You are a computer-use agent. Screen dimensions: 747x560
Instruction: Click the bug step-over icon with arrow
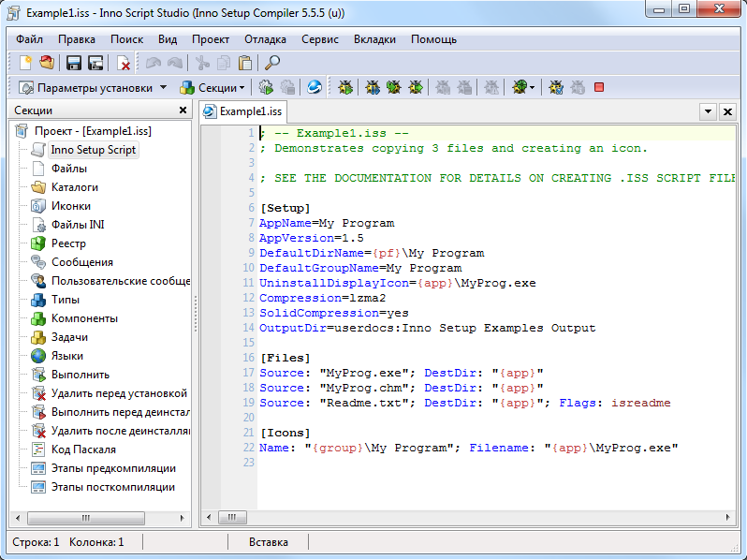click(416, 87)
